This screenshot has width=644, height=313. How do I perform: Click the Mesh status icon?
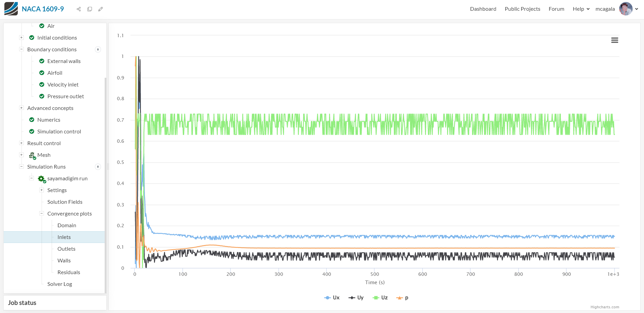point(32,155)
